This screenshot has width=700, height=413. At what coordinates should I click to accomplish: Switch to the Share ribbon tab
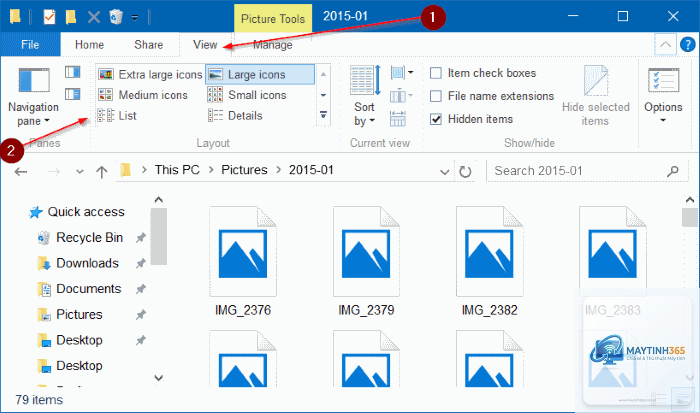click(149, 45)
